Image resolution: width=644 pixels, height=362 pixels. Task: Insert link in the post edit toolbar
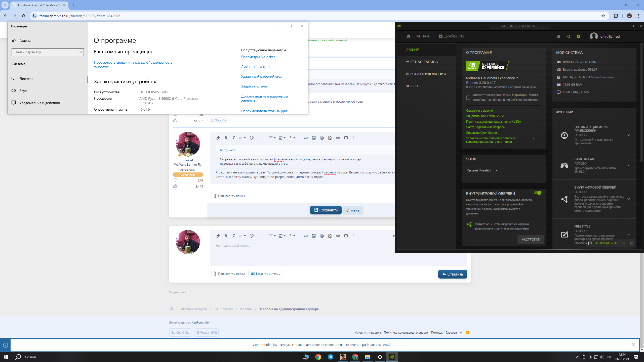click(305, 138)
